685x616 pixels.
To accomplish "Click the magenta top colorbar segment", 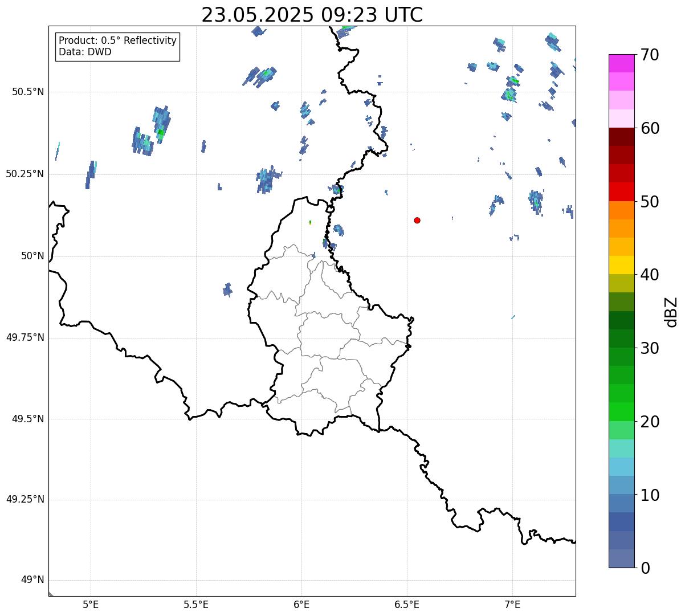I will point(621,63).
